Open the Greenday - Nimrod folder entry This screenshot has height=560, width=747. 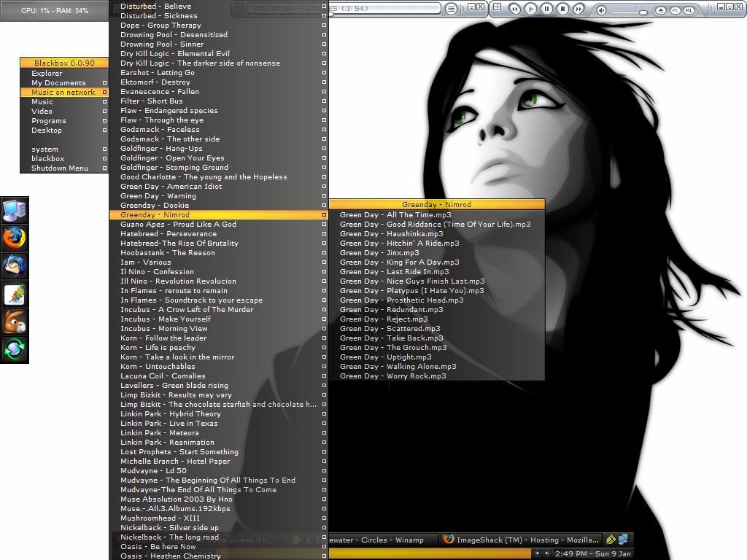tap(219, 215)
